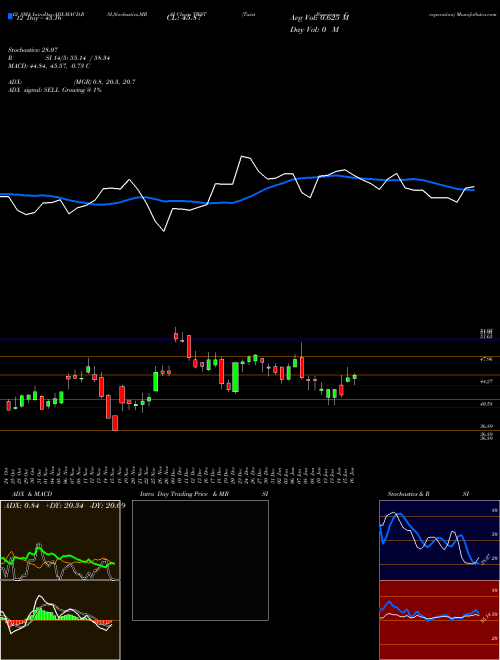The image size is (500, 660).
Task: Select the 'Stochastics: 28.07' reading
Action: (35, 50)
